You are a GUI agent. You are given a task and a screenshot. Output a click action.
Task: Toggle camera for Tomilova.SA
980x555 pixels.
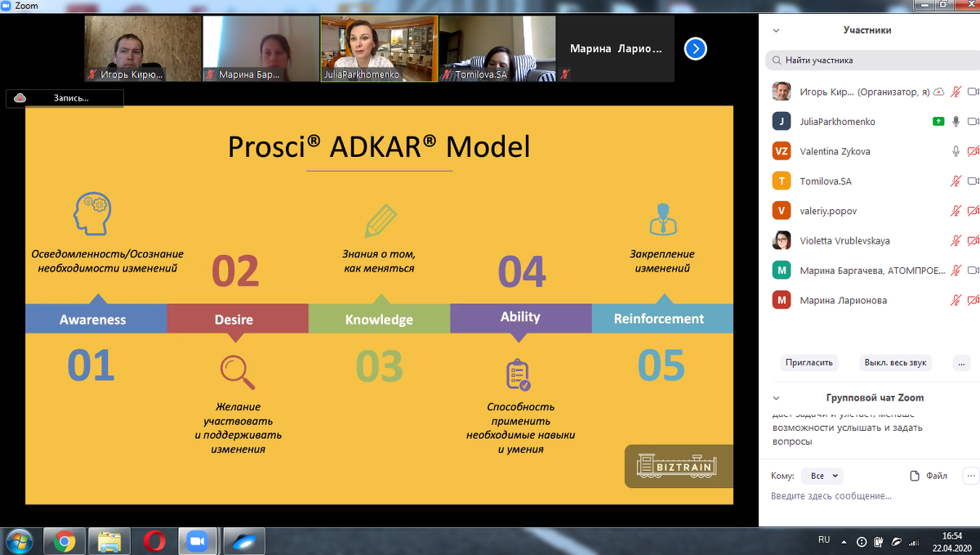click(x=973, y=181)
